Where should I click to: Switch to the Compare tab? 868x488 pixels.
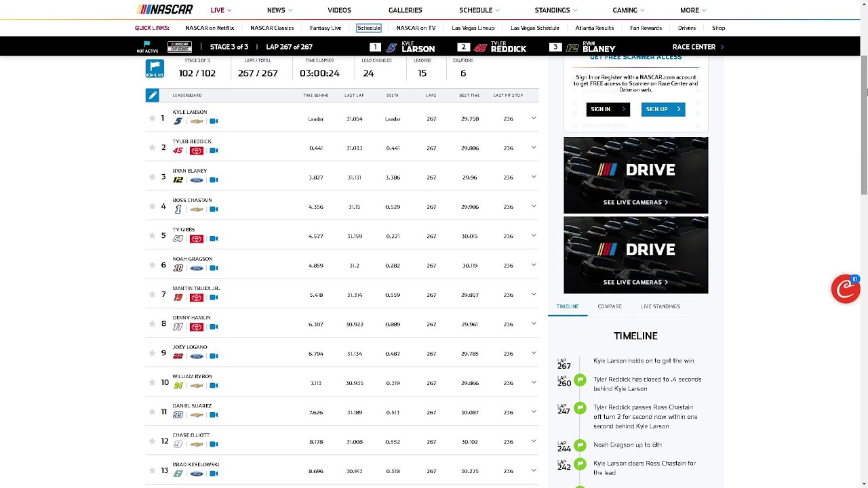[x=610, y=306]
